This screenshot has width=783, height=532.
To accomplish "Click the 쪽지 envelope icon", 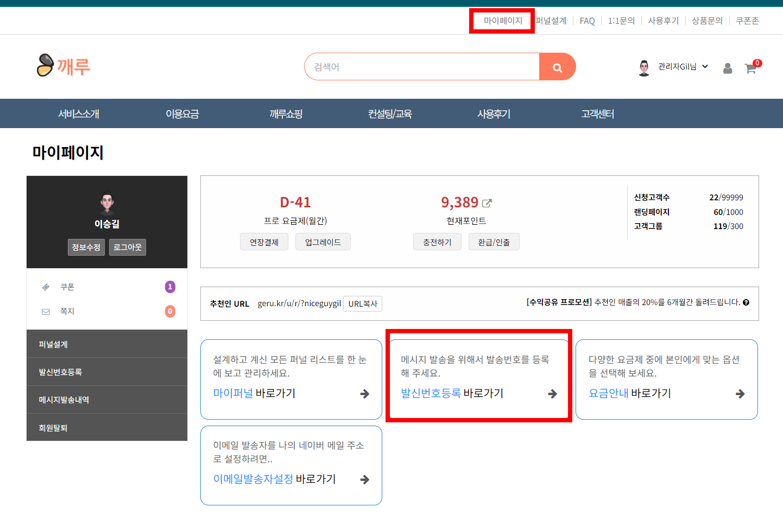I will (x=46, y=312).
